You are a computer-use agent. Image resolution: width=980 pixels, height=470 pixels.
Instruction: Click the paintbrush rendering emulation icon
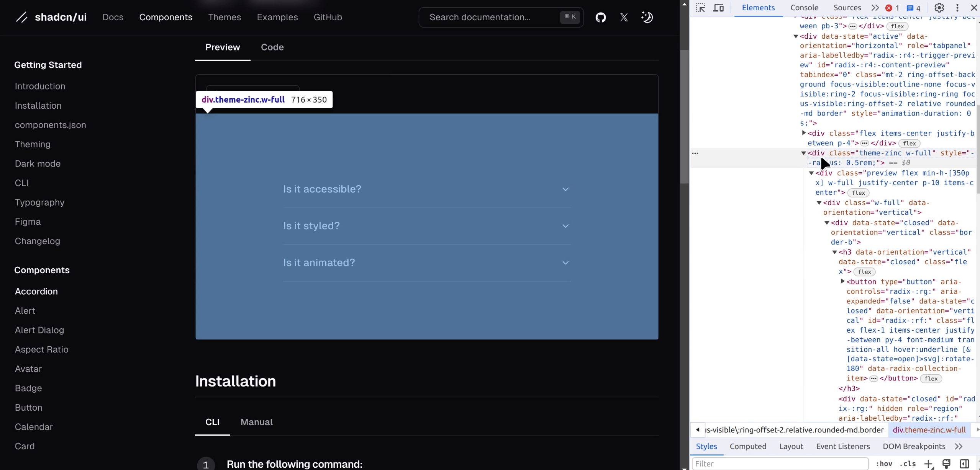946,463
